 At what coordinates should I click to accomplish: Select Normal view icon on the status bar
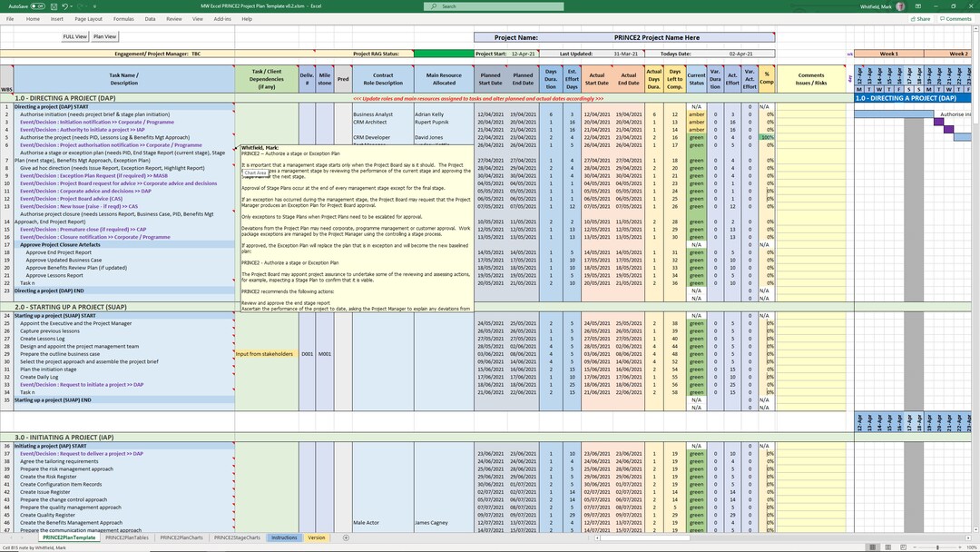point(875,547)
